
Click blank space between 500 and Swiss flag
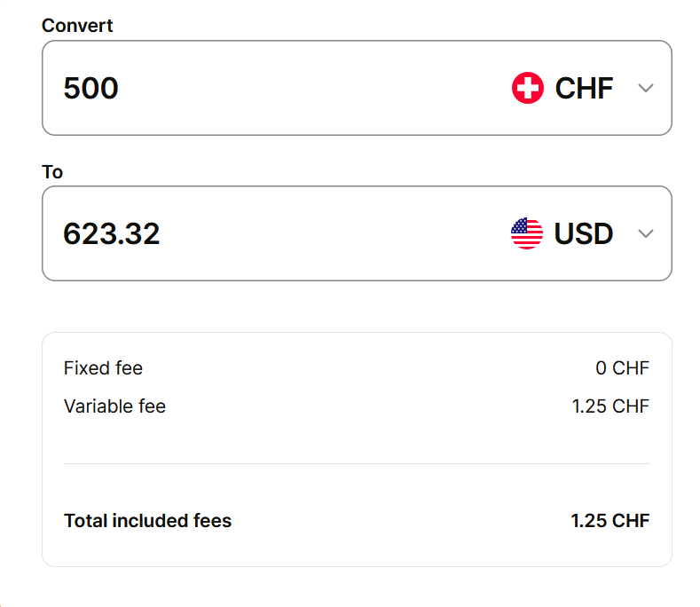coord(311,88)
